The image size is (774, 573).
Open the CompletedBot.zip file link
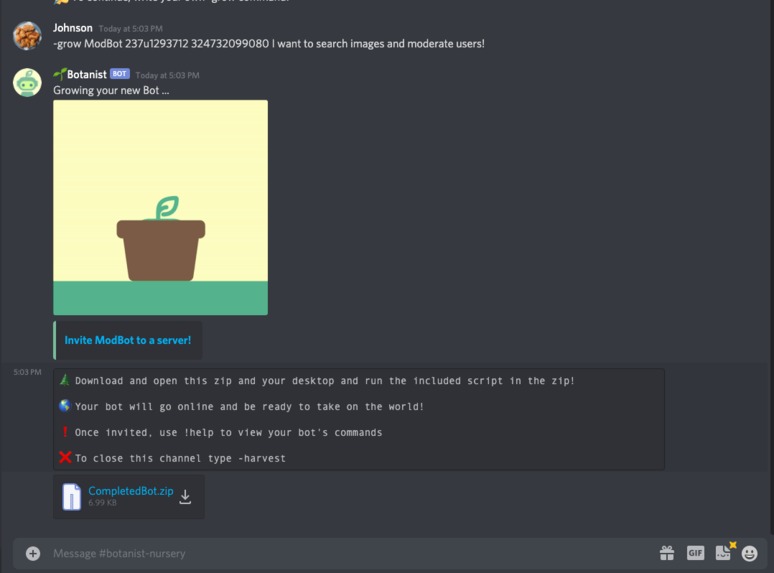click(131, 491)
